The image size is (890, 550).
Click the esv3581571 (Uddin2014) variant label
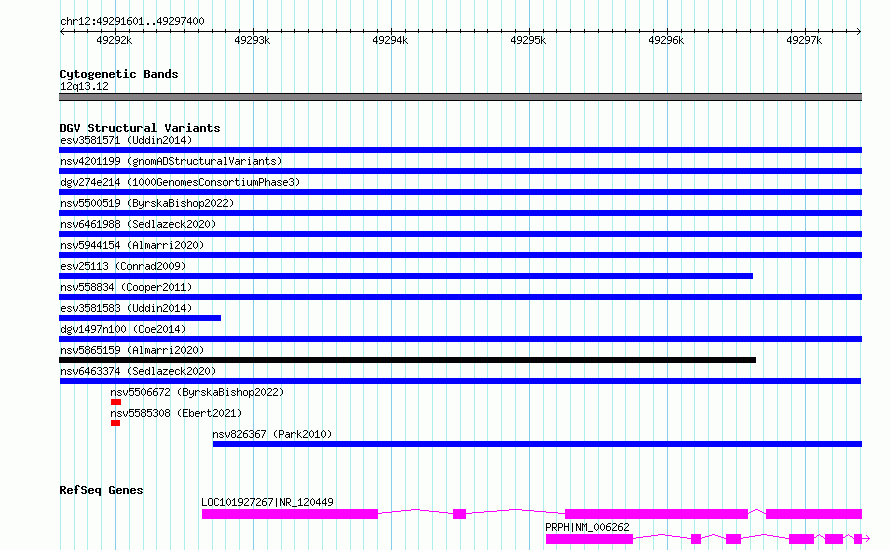pos(126,140)
